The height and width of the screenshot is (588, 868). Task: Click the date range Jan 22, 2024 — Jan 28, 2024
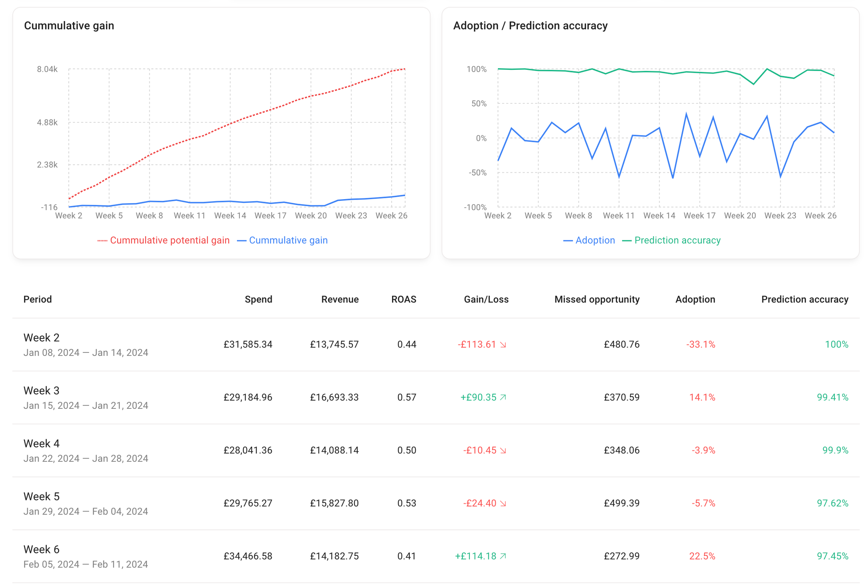[x=86, y=458]
